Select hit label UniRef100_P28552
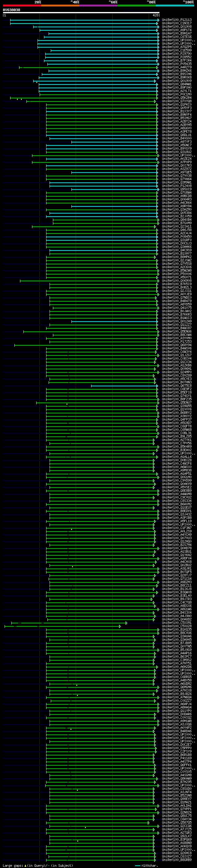This screenshot has height=868, width=197. [177, 57]
